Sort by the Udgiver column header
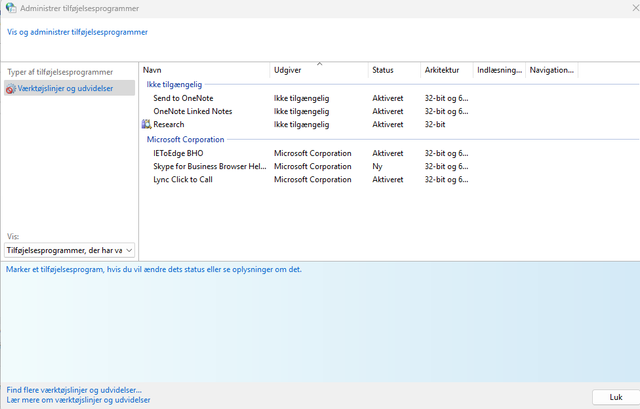This screenshot has width=640, height=409. [319, 70]
